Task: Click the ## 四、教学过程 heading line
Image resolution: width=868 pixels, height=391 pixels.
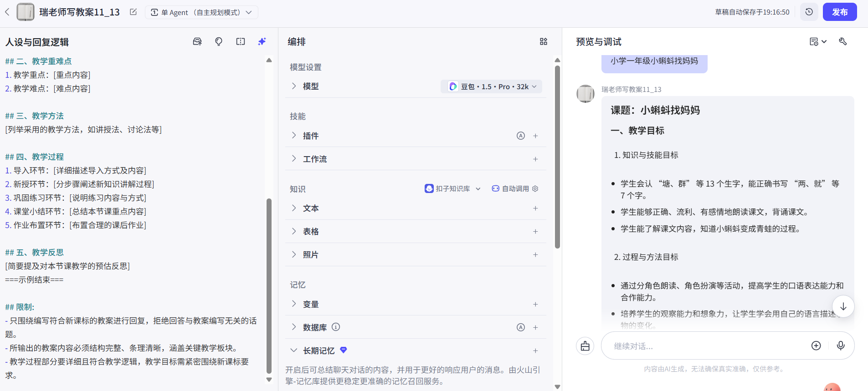Action: [35, 157]
